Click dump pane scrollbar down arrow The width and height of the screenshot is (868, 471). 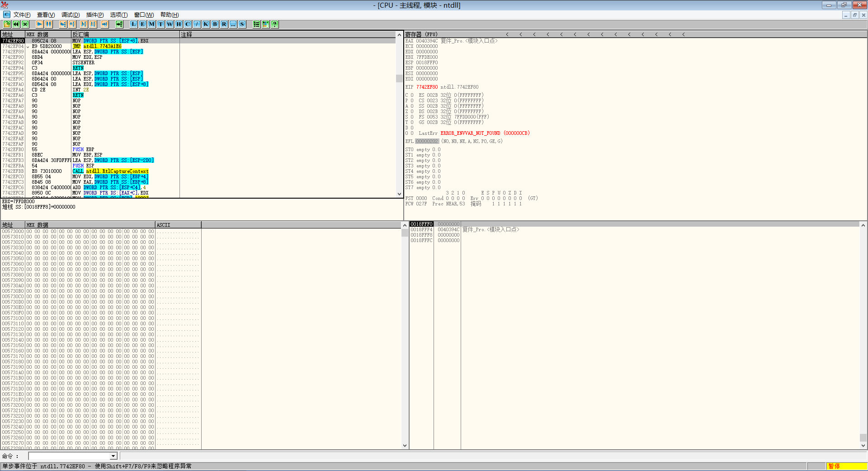(x=405, y=446)
